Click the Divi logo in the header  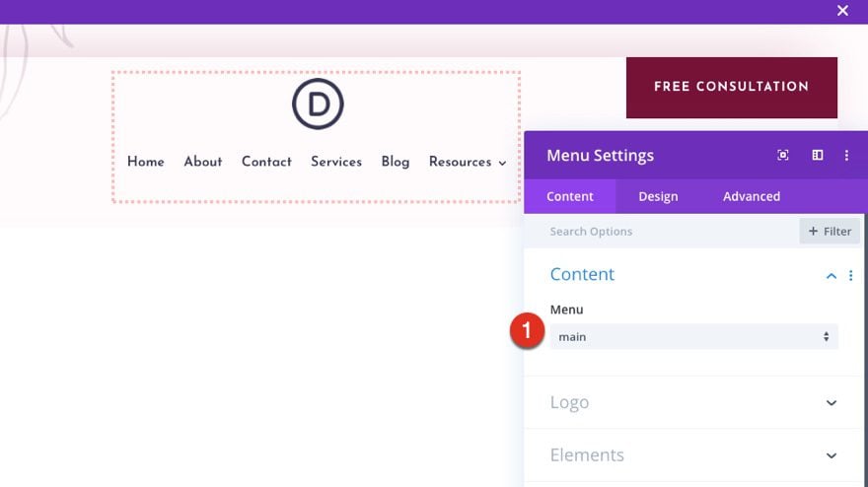[318, 104]
